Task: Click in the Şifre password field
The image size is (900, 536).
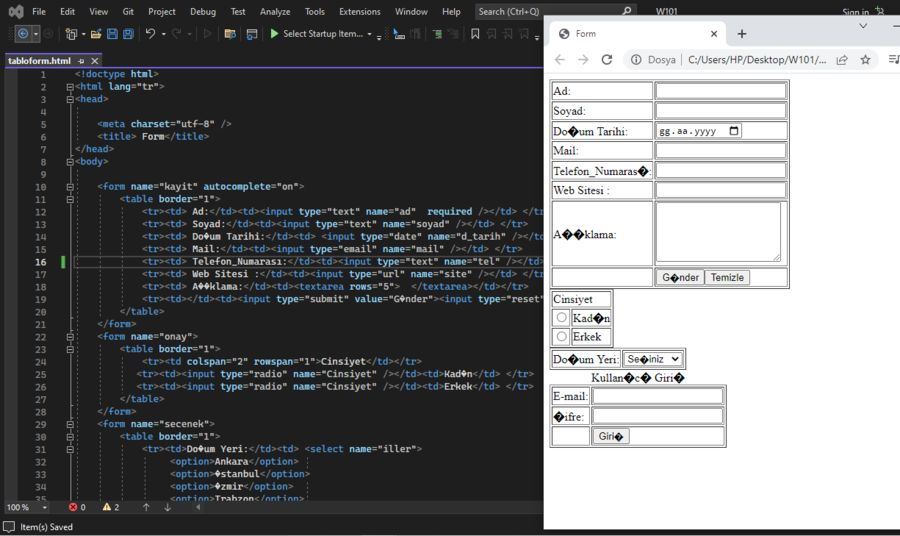Action: [658, 416]
